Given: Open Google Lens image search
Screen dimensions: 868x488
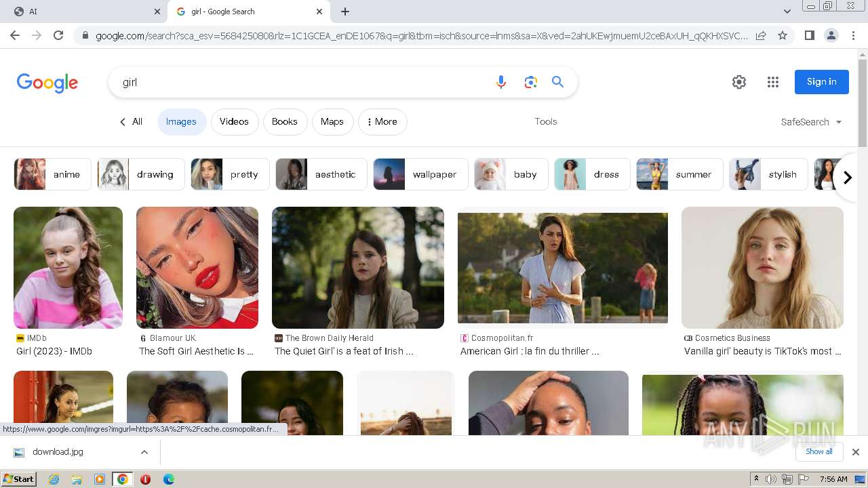Looking at the screenshot, I should (x=530, y=82).
